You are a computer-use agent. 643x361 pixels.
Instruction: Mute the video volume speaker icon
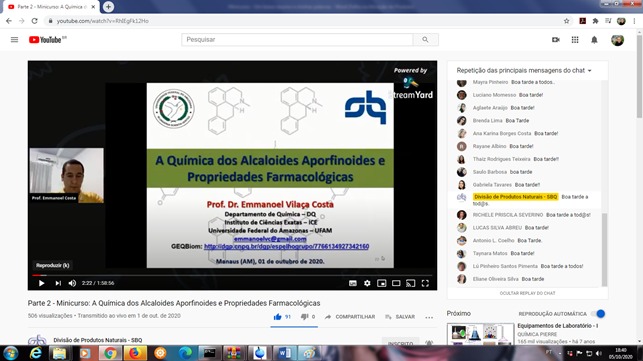tap(72, 283)
